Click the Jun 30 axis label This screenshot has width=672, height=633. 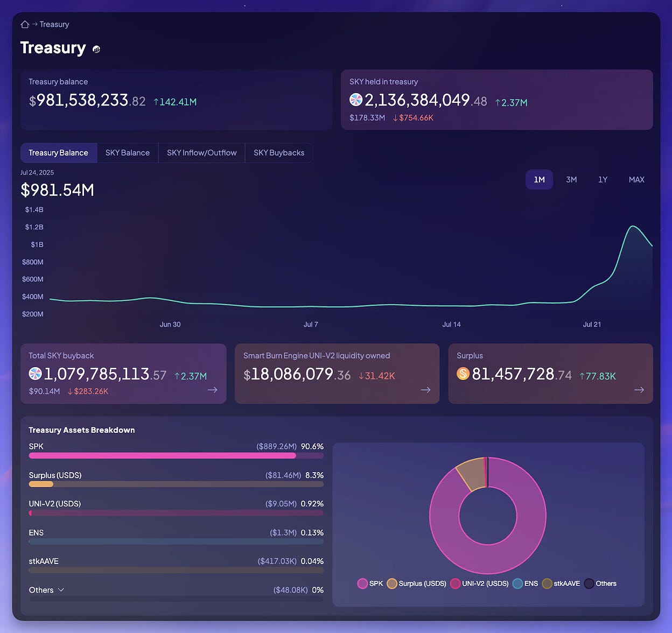(x=170, y=325)
